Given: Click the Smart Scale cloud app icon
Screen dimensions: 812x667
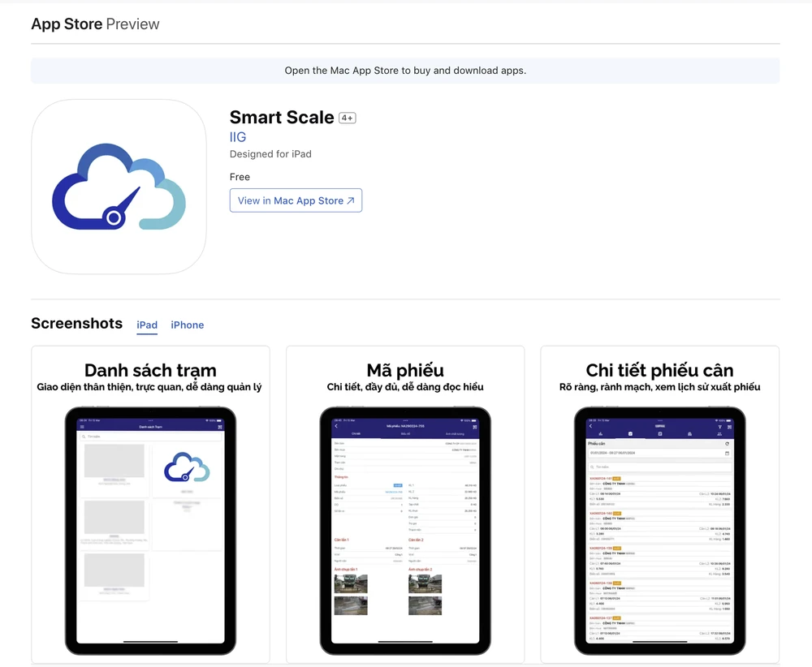Looking at the screenshot, I should (119, 187).
